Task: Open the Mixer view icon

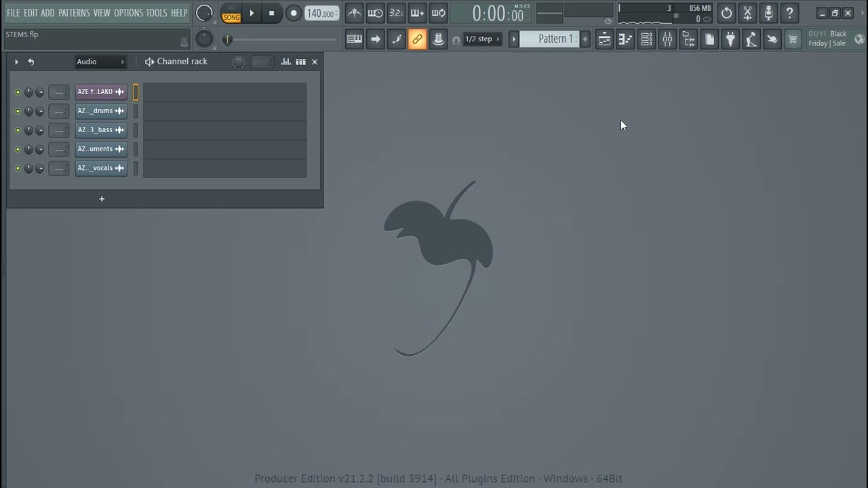Action: coord(667,39)
